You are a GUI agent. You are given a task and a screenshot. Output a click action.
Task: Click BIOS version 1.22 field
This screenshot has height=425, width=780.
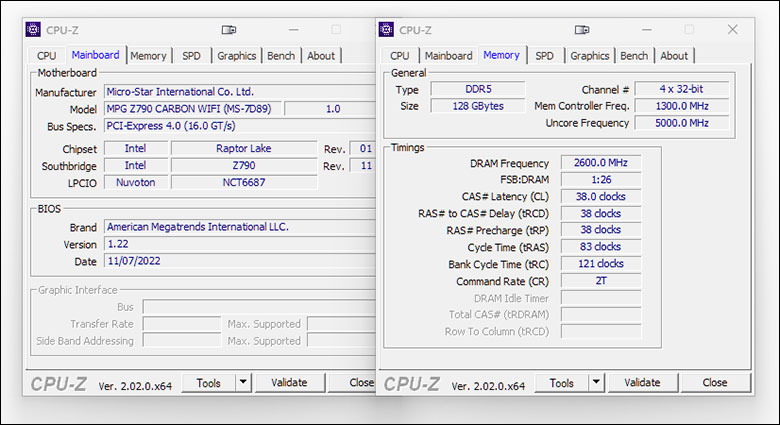tap(240, 244)
